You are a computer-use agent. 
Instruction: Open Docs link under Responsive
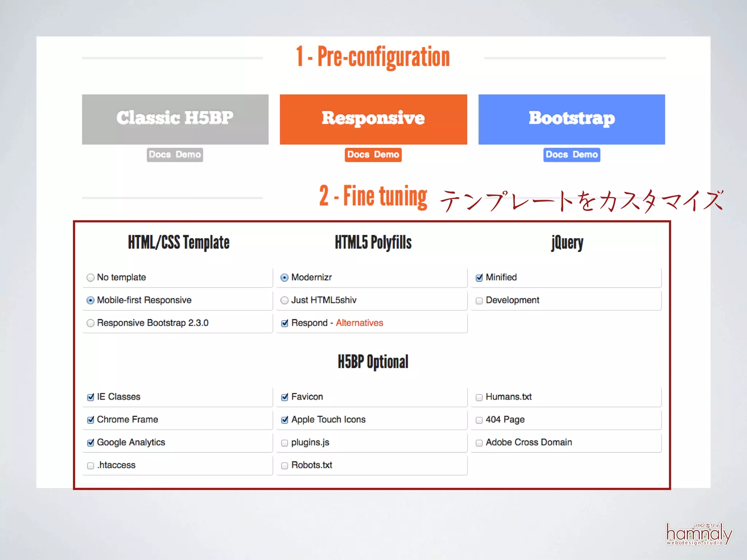pyautogui.click(x=358, y=155)
